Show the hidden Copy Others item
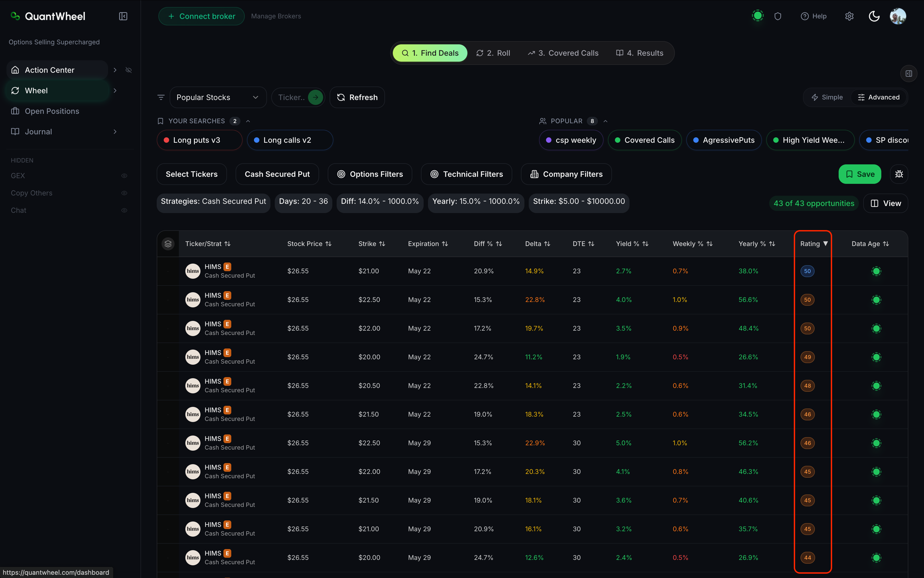 [x=124, y=193]
